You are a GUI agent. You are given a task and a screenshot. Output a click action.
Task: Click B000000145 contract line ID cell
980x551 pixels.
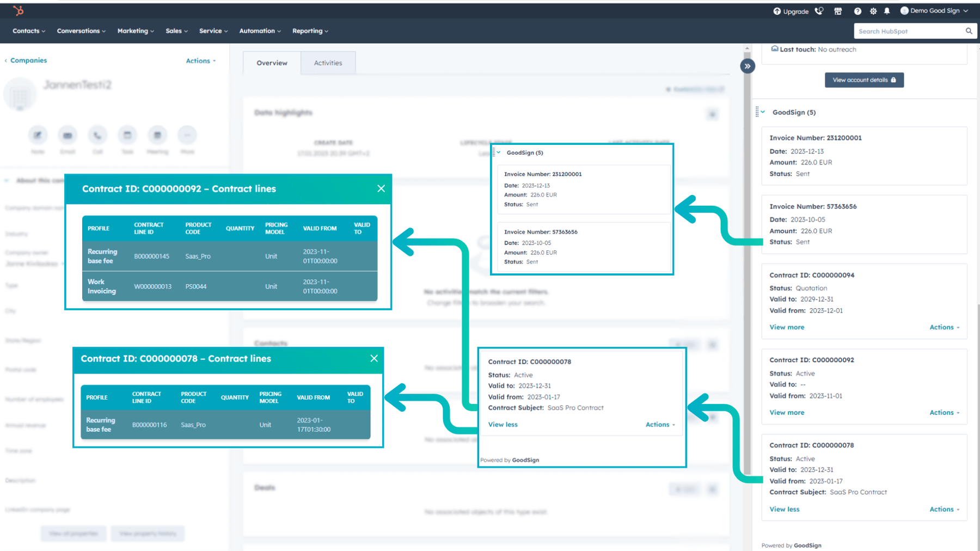[152, 256]
